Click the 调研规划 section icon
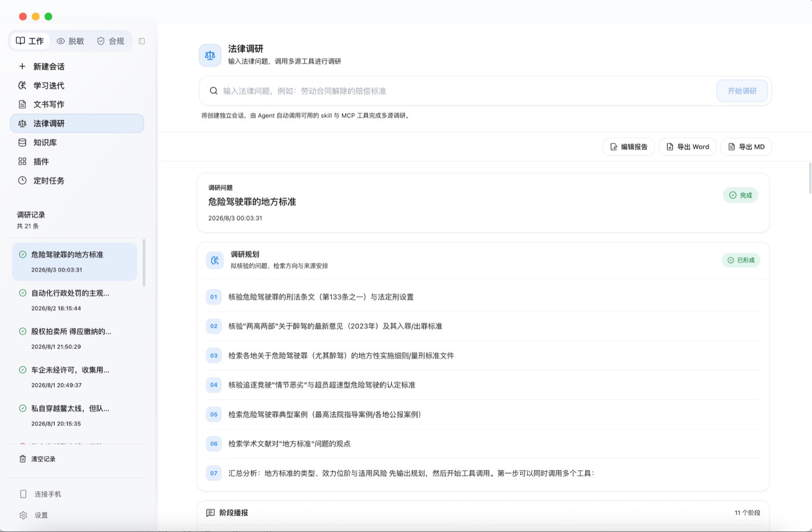Screen dimensions: 812x532 [215, 260]
